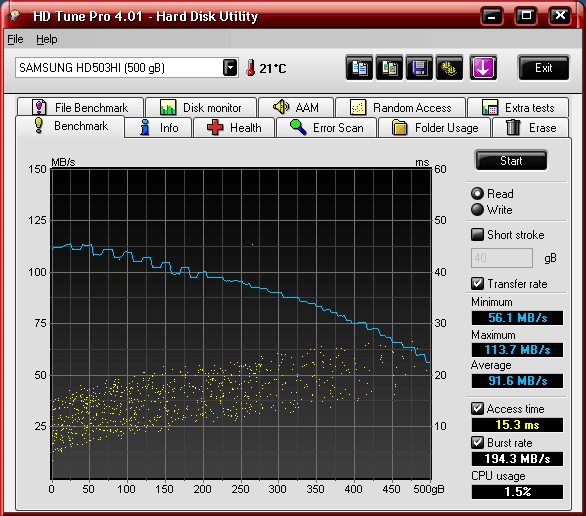The height and width of the screenshot is (516, 586).
Task: Click the copy info to clipboard icon
Action: click(x=359, y=68)
